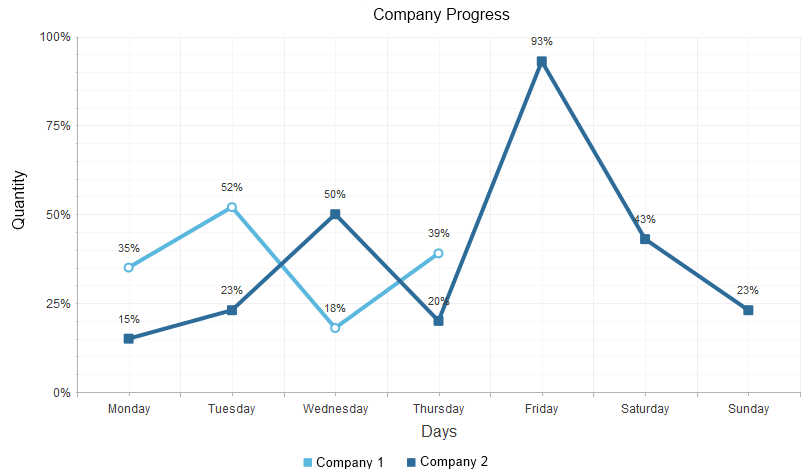Select the Friday label on the axis
Image resolution: width=809 pixels, height=469 pixels.
pyautogui.click(x=542, y=409)
